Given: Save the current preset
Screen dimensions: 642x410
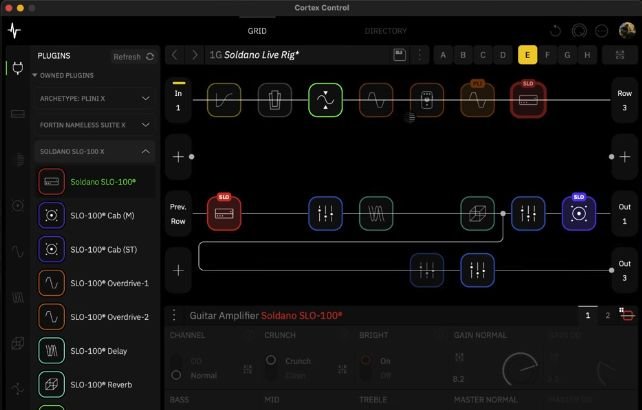Looking at the screenshot, I should 400,55.
